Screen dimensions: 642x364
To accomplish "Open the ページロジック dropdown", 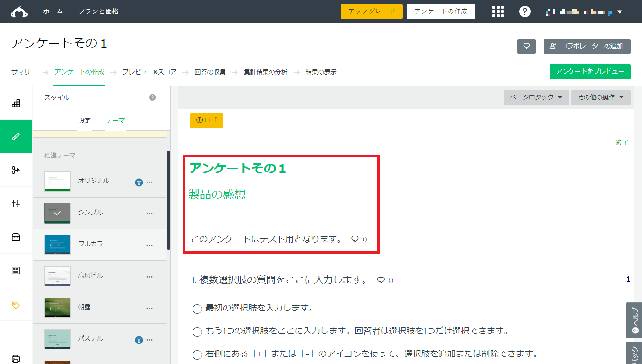I will [536, 97].
